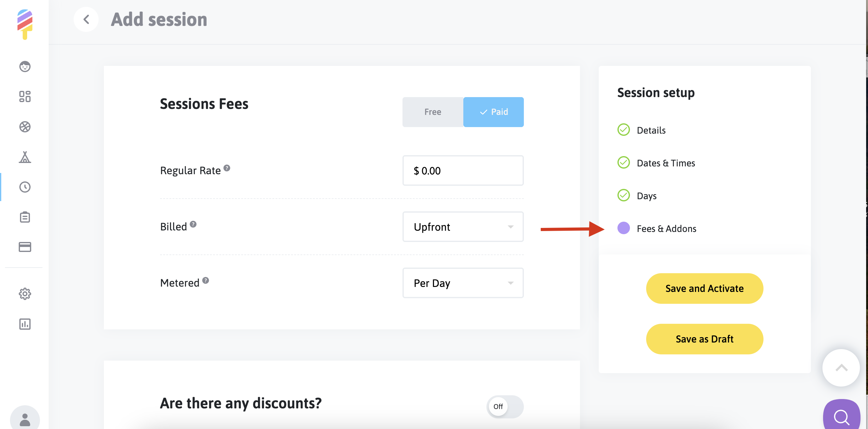Go to Details setup step
The image size is (868, 429).
[x=651, y=130]
